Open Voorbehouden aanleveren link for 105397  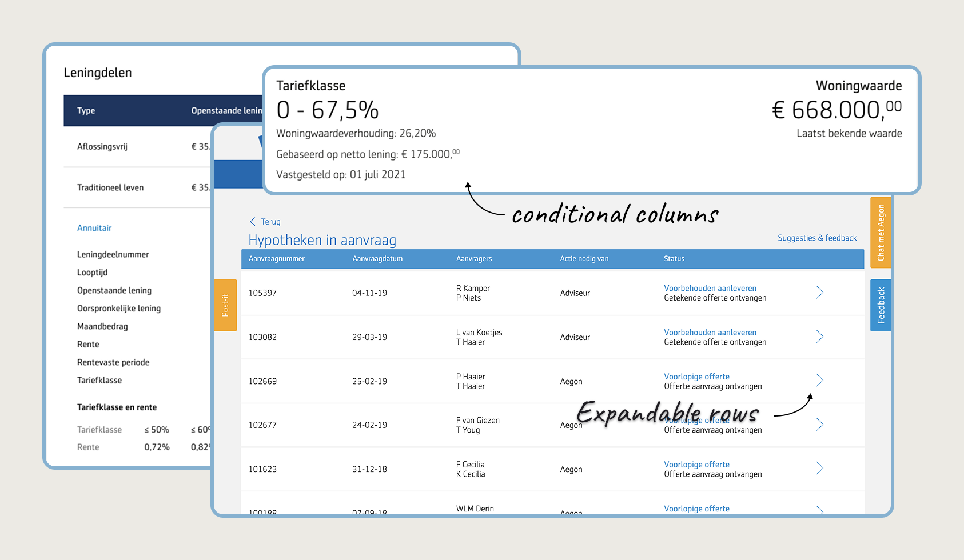tap(710, 288)
